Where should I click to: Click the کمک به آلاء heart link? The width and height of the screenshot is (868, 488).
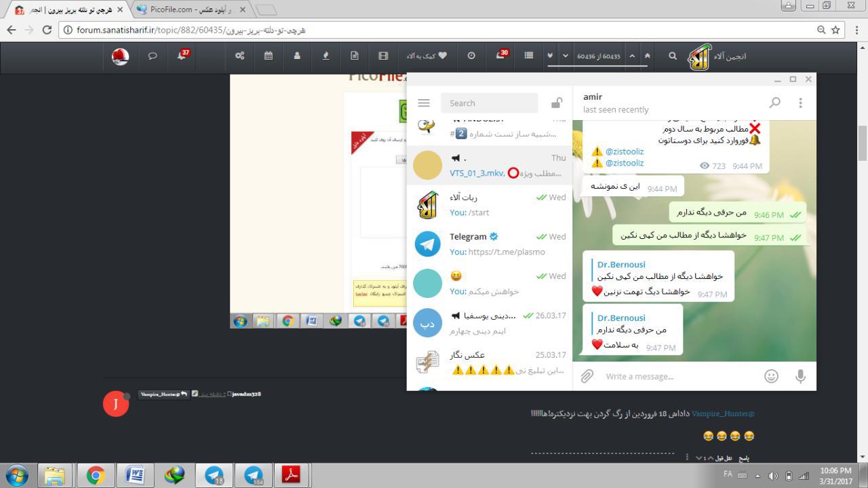tap(427, 56)
